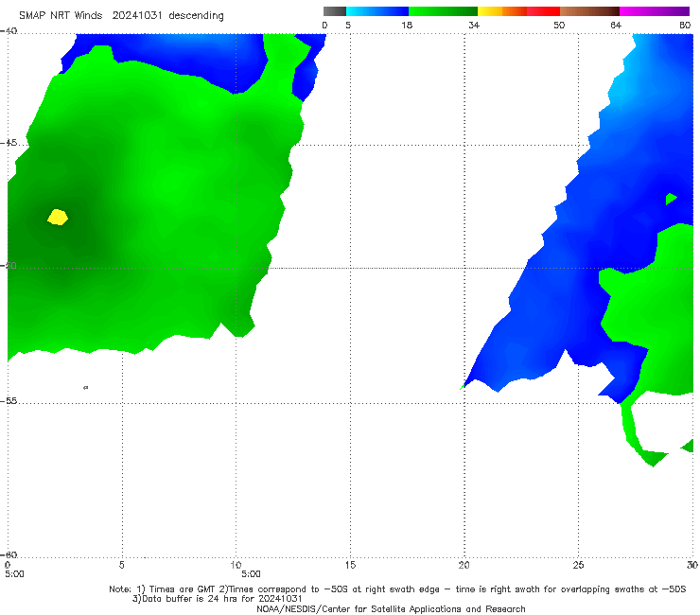Select the brown segment of the color bar

[x=589, y=11]
